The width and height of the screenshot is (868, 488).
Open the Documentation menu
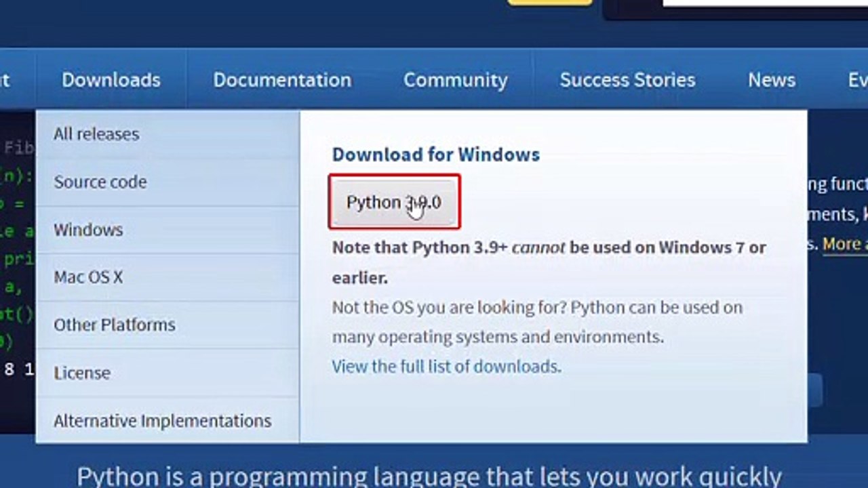pos(282,80)
